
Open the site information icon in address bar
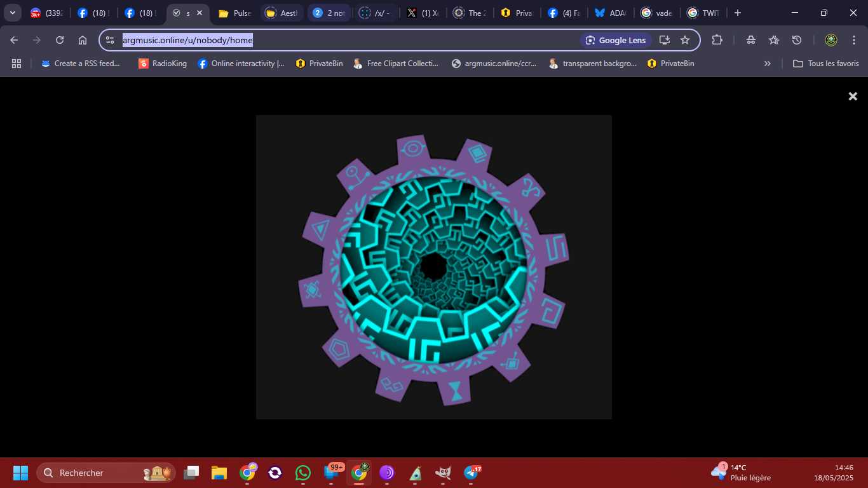[110, 40]
